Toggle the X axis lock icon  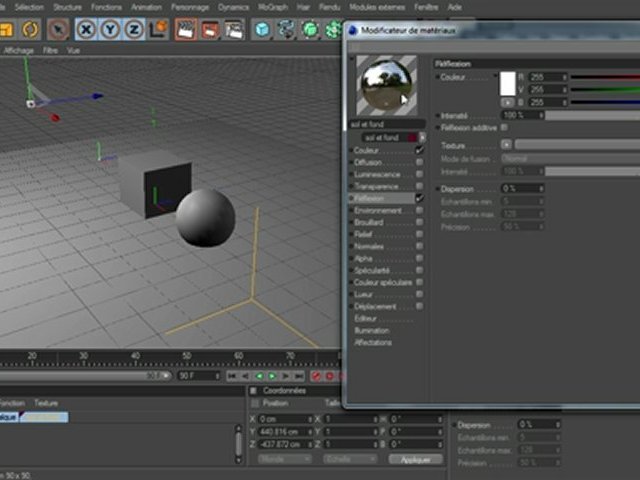(x=87, y=29)
